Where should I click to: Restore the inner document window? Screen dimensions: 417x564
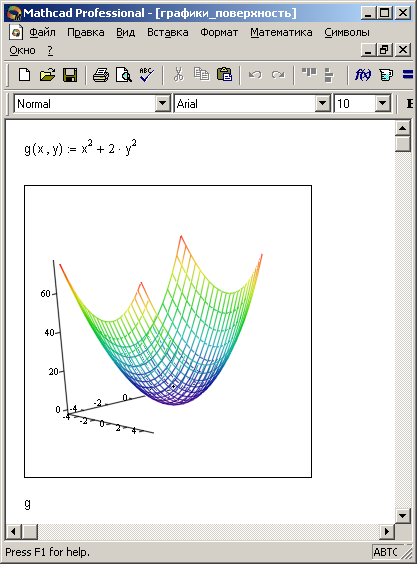(384, 50)
